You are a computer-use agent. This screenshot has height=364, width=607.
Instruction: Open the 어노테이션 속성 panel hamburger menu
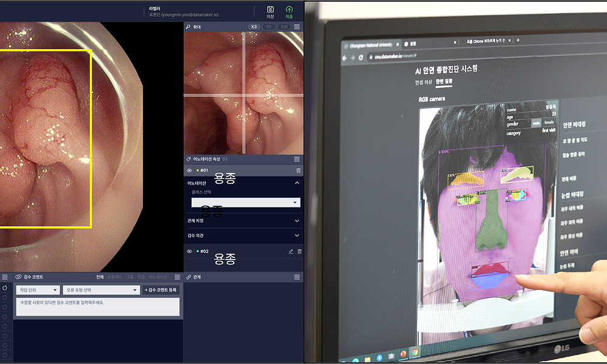coord(297,159)
